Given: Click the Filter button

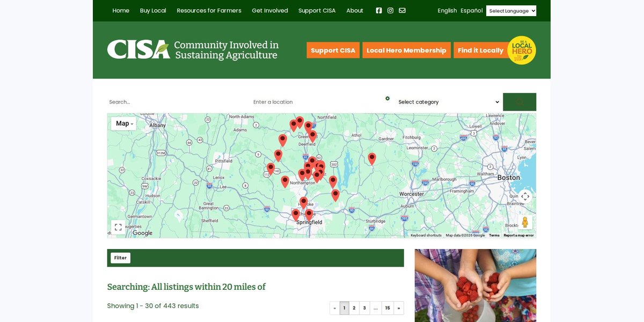Looking at the screenshot, I should pos(120,258).
